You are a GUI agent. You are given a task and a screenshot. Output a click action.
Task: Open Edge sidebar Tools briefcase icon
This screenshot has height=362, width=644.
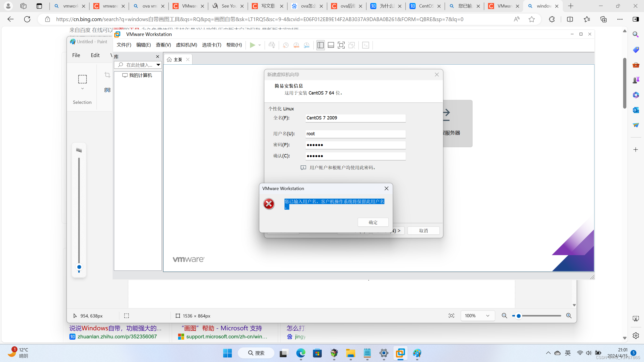636,65
